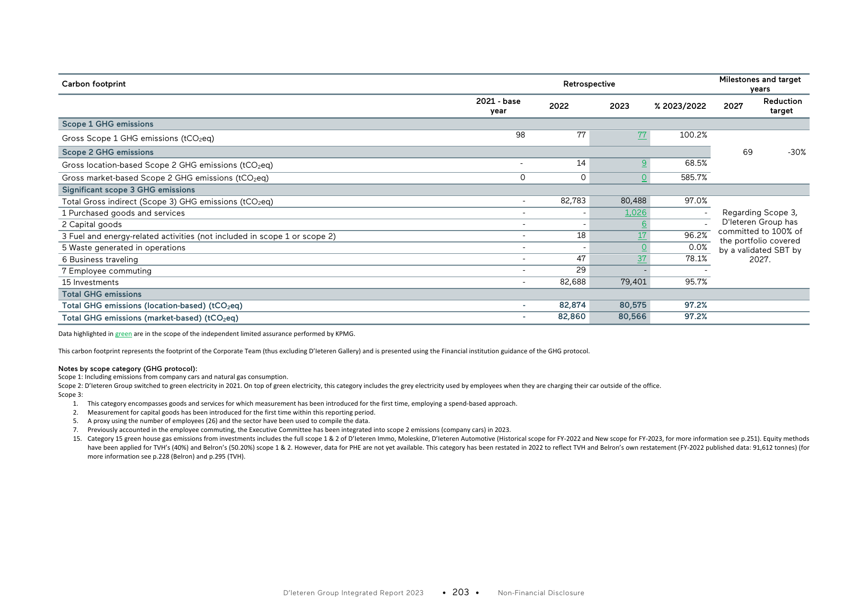This screenshot has height=614, width=868.
Task: Click the page number 203 in footer
Action: (x=461, y=592)
